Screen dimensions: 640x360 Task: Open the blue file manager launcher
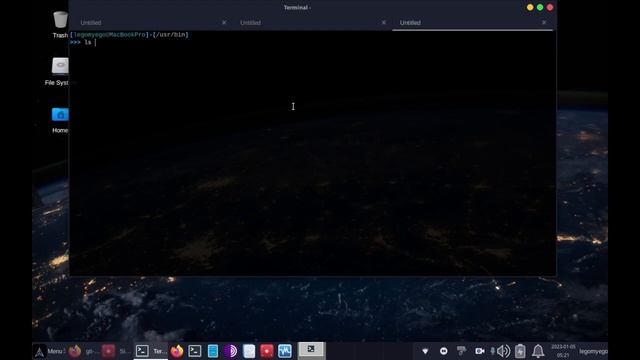point(213,351)
